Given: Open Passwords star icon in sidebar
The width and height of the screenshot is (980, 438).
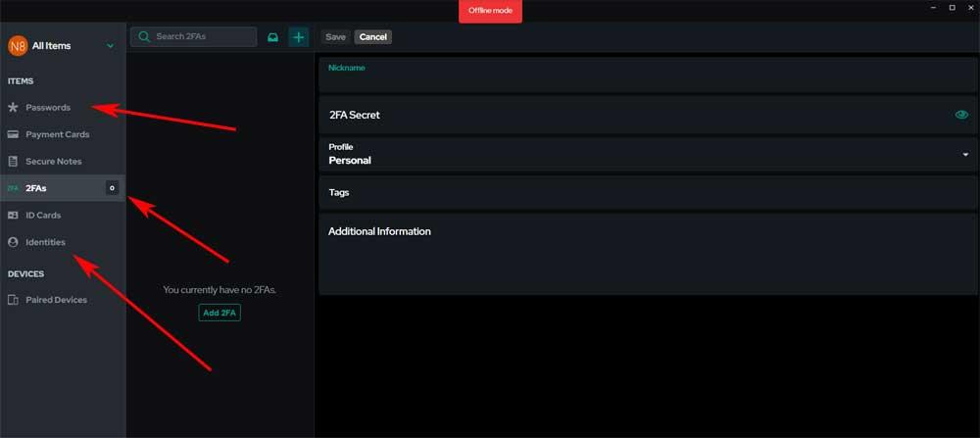Looking at the screenshot, I should click(13, 108).
